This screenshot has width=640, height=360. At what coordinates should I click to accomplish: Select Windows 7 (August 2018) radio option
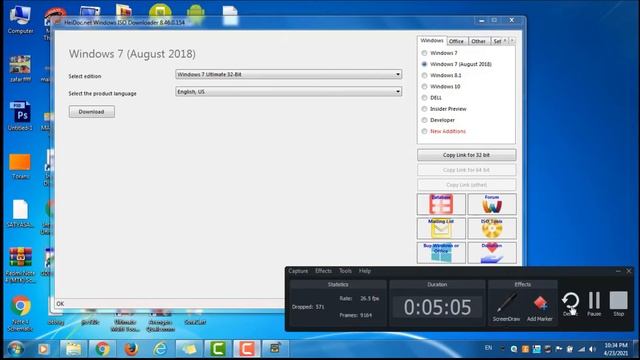pyautogui.click(x=456, y=64)
